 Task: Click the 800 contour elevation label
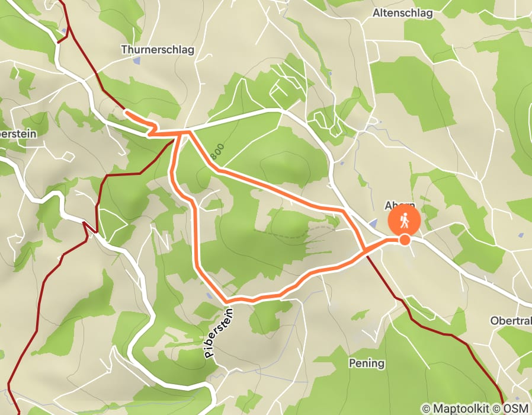pos(217,151)
